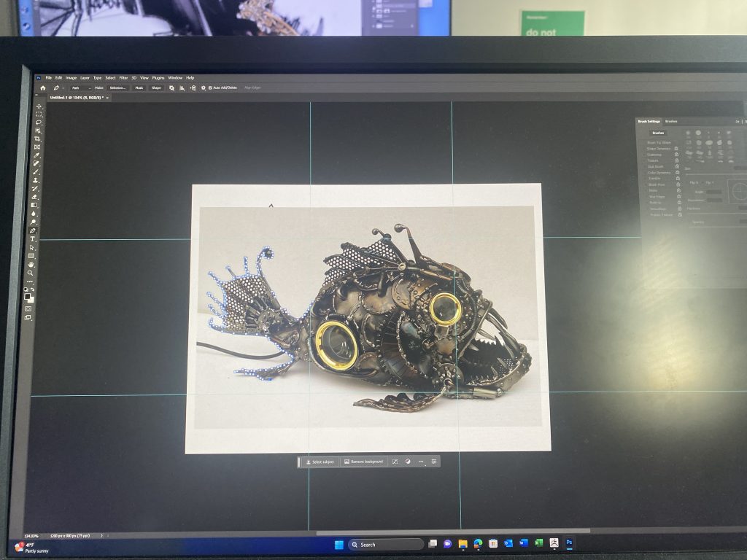747x560 pixels.
Task: Select the Gradient tool
Action: pos(34,205)
